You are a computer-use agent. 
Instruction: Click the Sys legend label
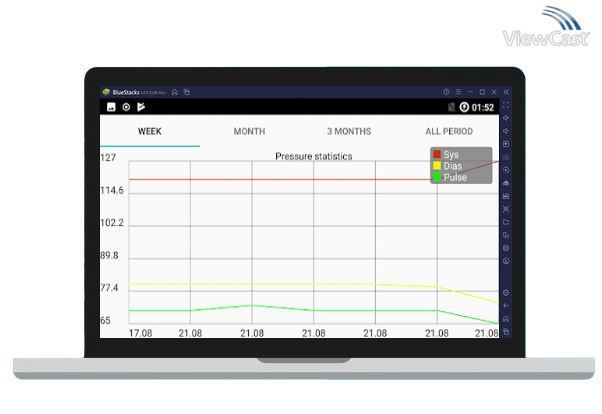(451, 155)
